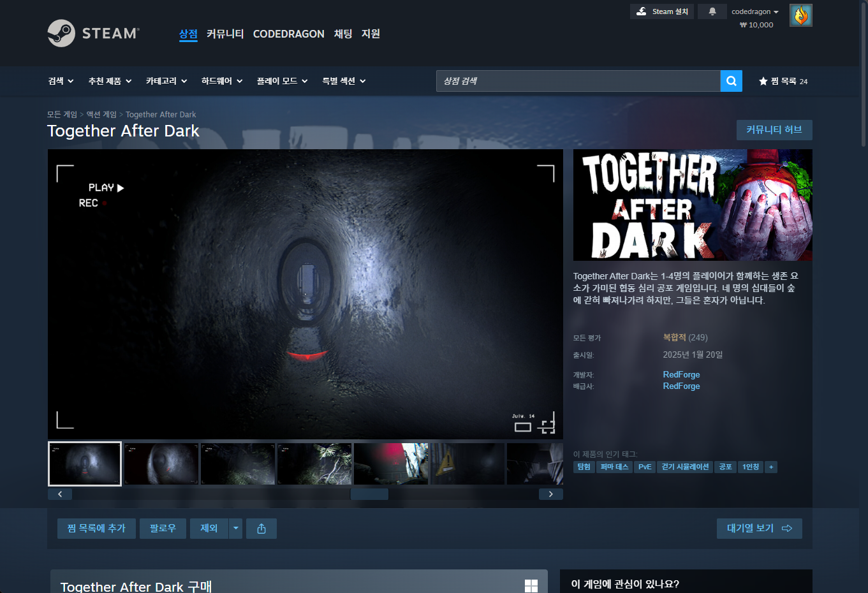Click the 액션 게임 breadcrumb link

(101, 115)
